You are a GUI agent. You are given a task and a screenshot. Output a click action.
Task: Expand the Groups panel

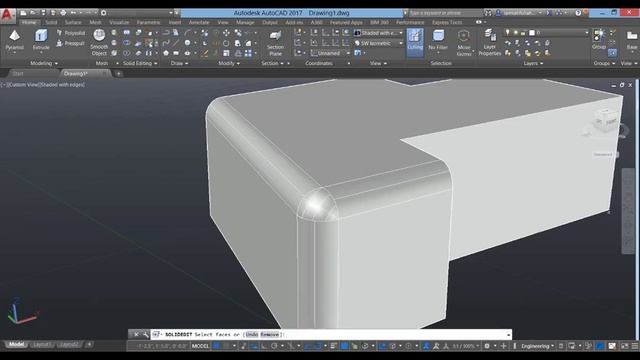(604, 63)
